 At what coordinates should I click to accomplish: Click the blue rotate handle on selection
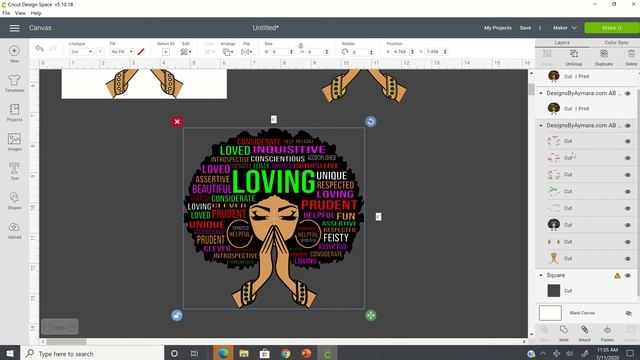[x=370, y=122]
